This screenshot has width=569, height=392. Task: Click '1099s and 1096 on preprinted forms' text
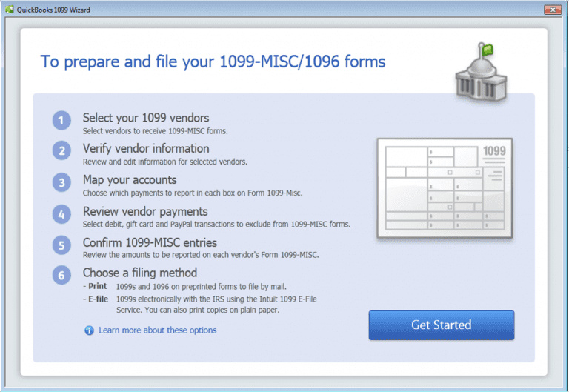click(x=202, y=287)
